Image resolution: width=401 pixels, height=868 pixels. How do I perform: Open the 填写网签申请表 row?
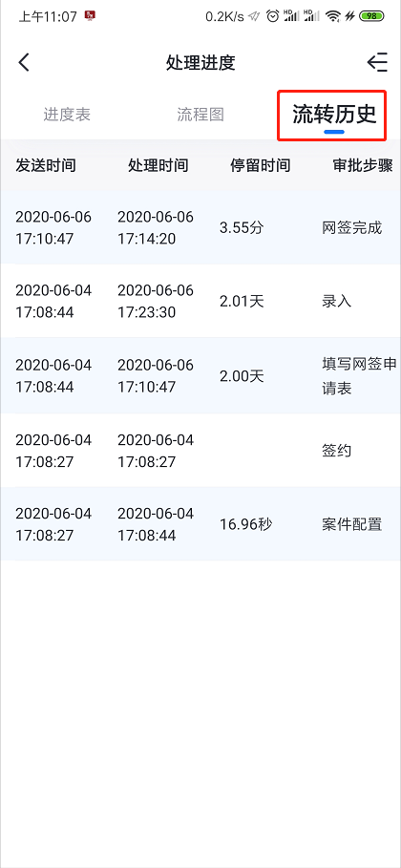pos(200,376)
